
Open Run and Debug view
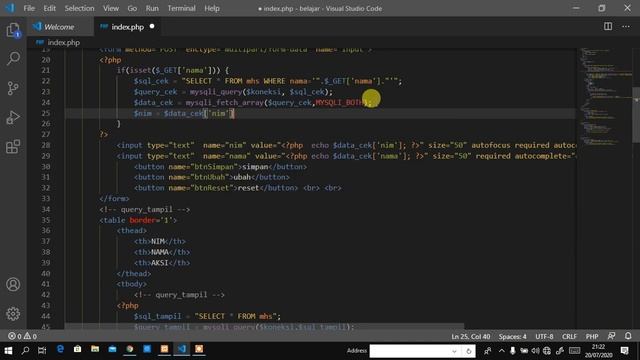(13, 117)
